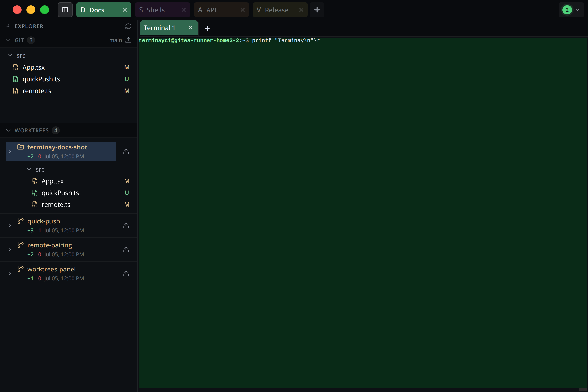The width and height of the screenshot is (588, 392).
Task: Click the macOS yellow minimize button
Action: (31, 10)
